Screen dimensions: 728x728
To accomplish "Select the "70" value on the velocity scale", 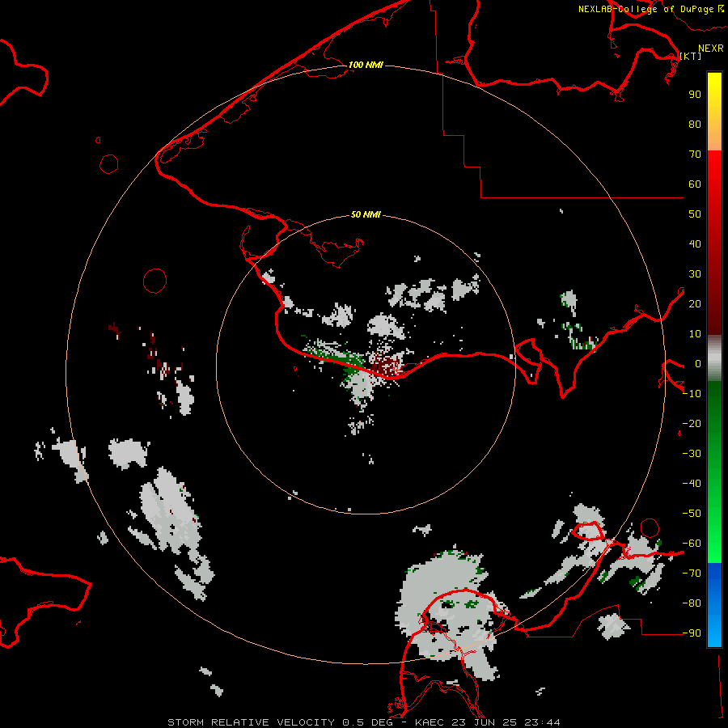I will coord(695,154).
